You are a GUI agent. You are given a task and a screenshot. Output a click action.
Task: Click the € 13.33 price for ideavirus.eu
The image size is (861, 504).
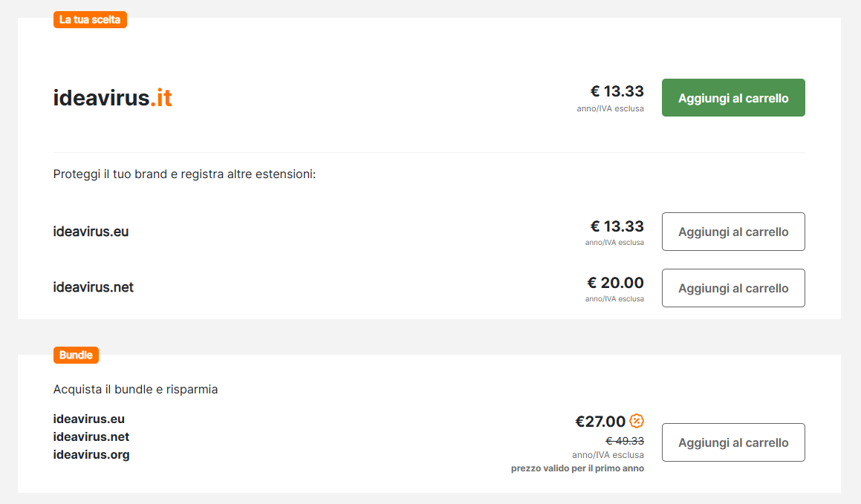617,226
